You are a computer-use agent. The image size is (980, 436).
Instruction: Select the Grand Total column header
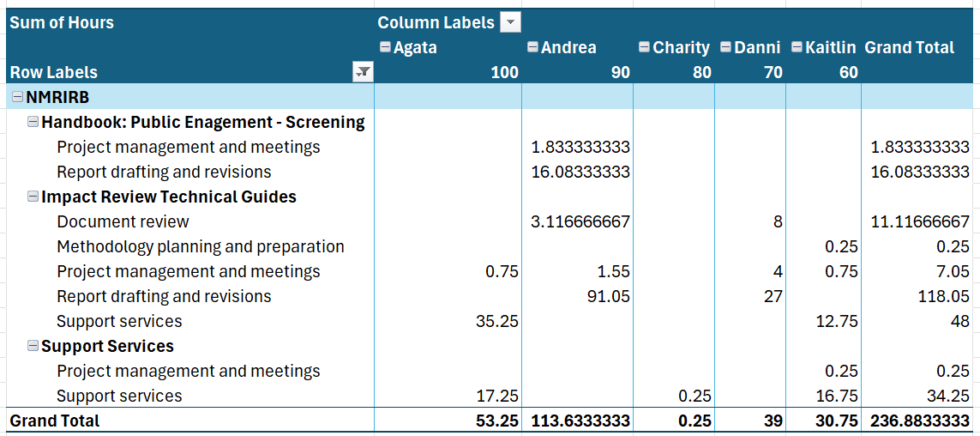tap(909, 47)
